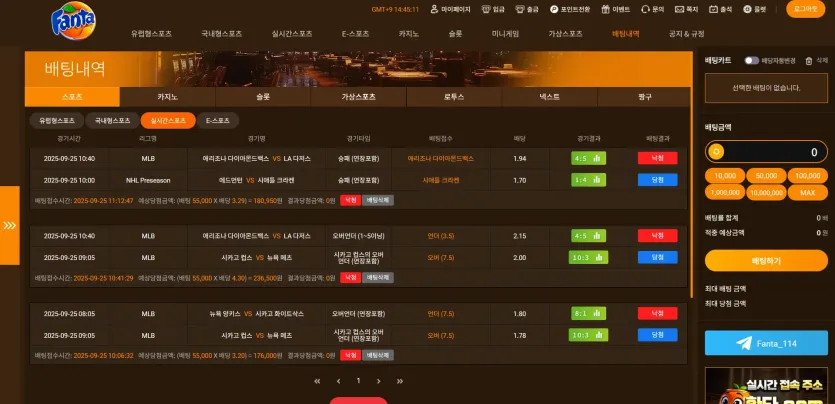Add 50,000 to bet amount
The height and width of the screenshot is (404, 835).
pyautogui.click(x=766, y=176)
